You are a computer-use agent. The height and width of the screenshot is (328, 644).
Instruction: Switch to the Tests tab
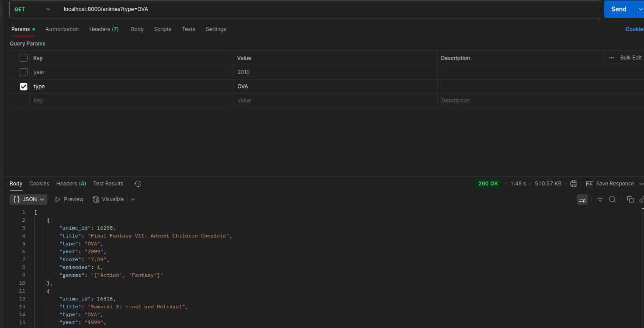click(188, 29)
